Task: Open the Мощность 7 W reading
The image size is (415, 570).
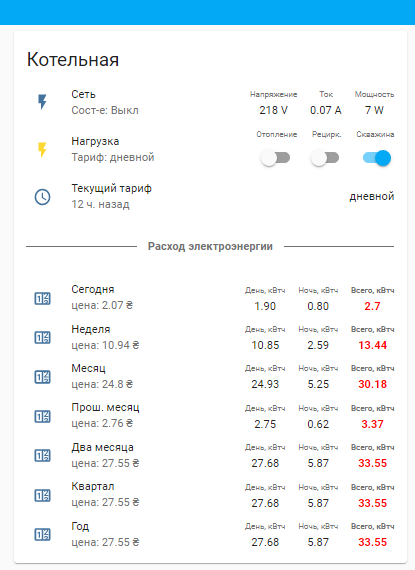Action: tap(374, 110)
